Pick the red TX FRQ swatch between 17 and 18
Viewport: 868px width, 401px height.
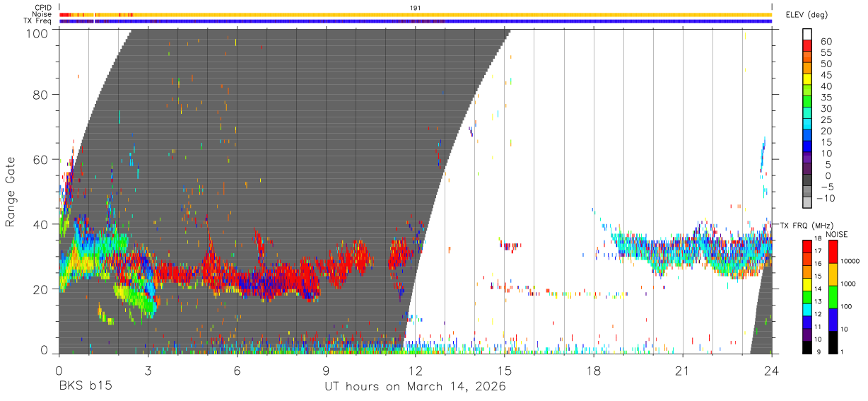coord(807,245)
